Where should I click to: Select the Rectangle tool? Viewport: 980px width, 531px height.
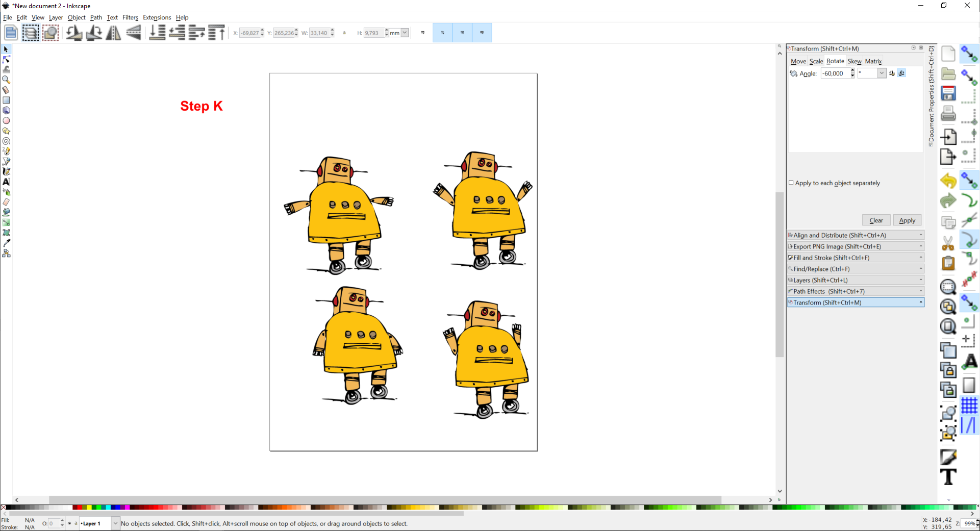[x=6, y=100]
